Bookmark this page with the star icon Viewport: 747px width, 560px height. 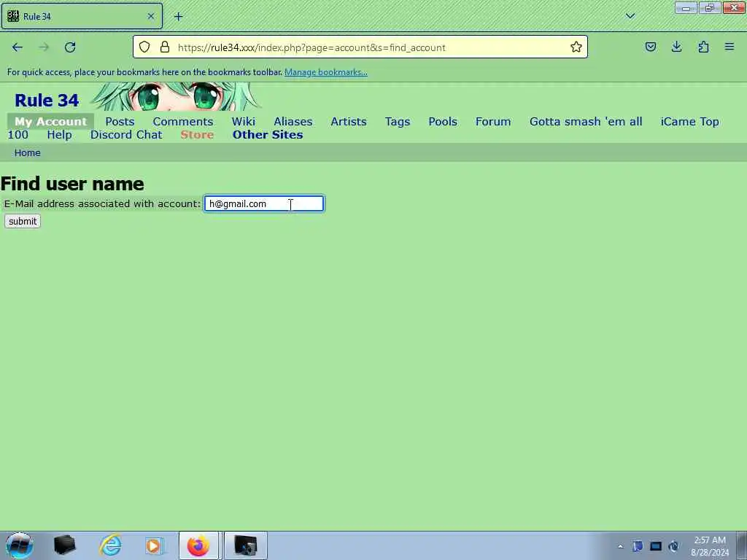576,47
